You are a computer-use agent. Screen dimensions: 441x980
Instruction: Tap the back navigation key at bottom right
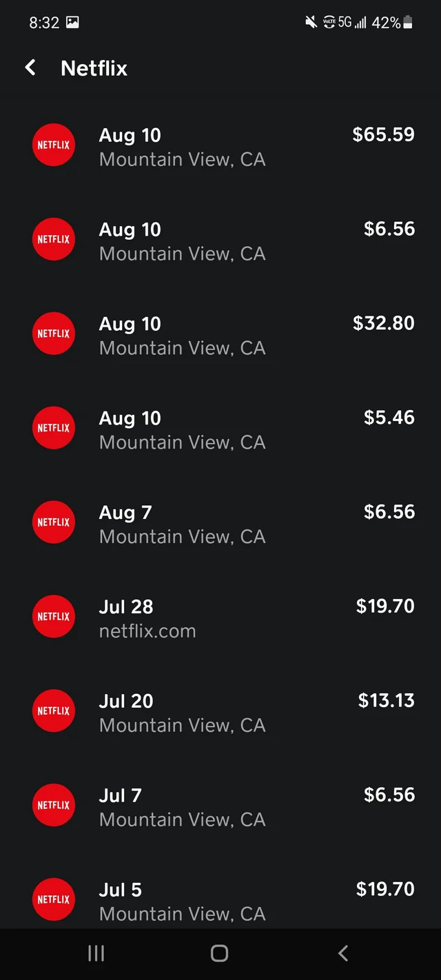pyautogui.click(x=343, y=953)
